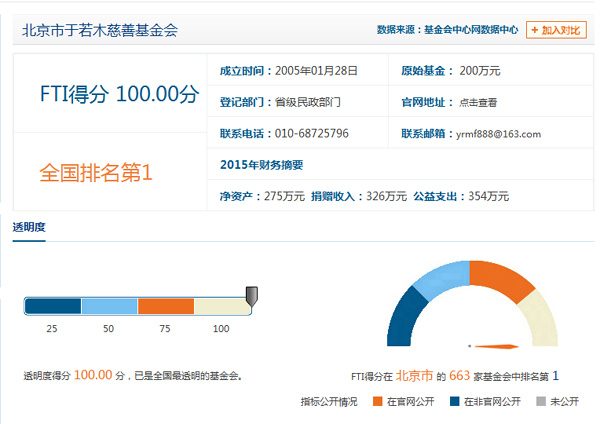
Task: Open the 点击查看 official website link
Action: pos(478,103)
